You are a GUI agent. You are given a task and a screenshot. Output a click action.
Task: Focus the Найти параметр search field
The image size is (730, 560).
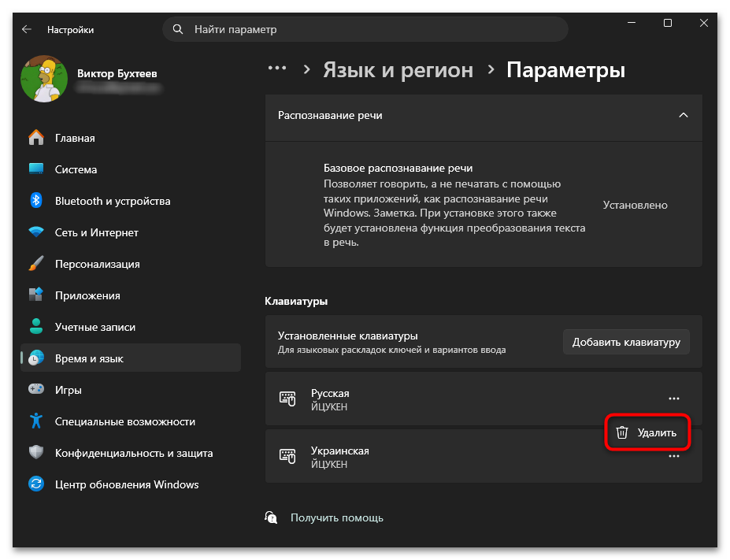(365, 29)
